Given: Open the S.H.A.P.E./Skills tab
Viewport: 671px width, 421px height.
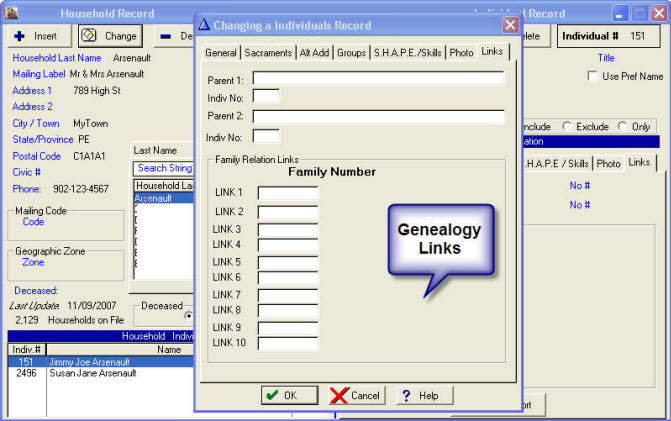Looking at the screenshot, I should [408, 53].
